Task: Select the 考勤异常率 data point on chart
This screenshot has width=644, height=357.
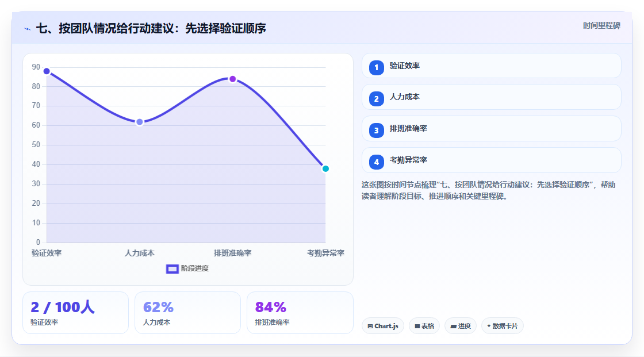Action: click(x=325, y=169)
